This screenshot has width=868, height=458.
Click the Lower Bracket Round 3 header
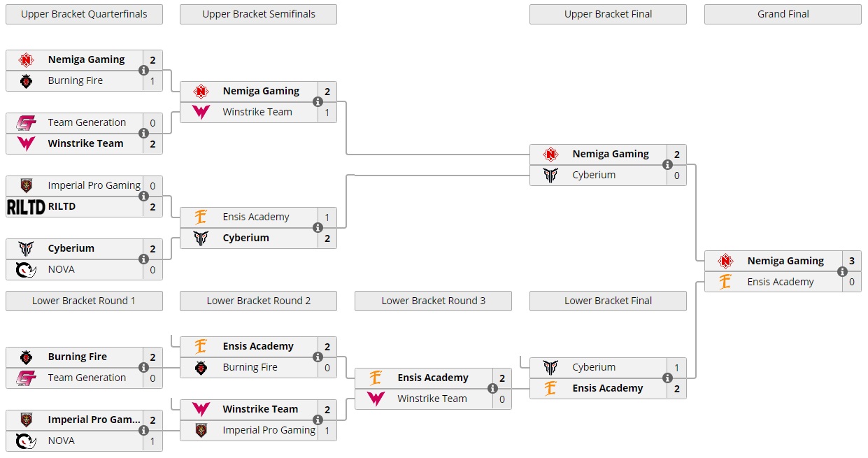[x=433, y=301]
